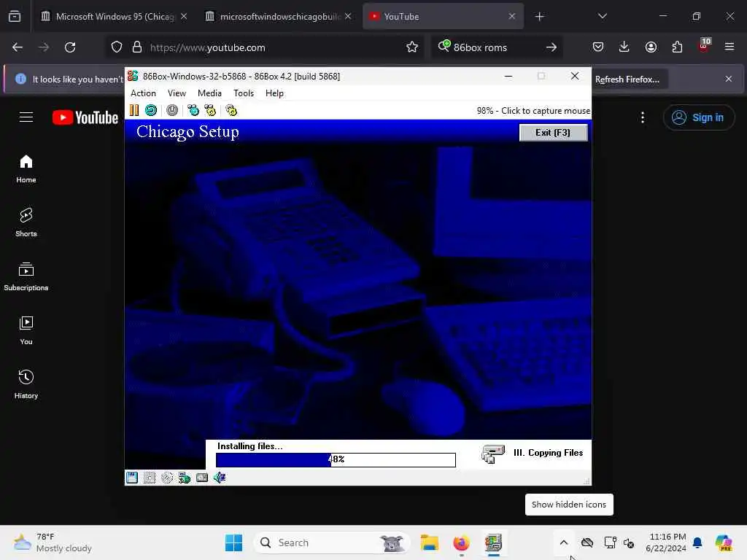Click the Refresh Firefox button
747x560 pixels.
click(627, 79)
